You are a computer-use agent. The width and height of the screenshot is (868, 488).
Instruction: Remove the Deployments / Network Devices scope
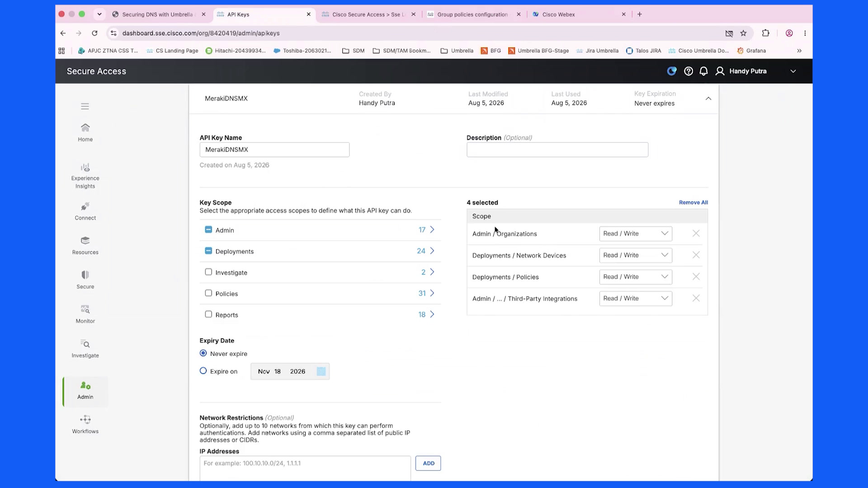point(696,255)
